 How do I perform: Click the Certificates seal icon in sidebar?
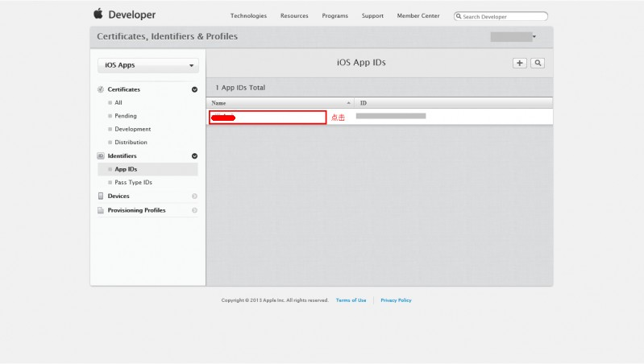click(x=101, y=89)
